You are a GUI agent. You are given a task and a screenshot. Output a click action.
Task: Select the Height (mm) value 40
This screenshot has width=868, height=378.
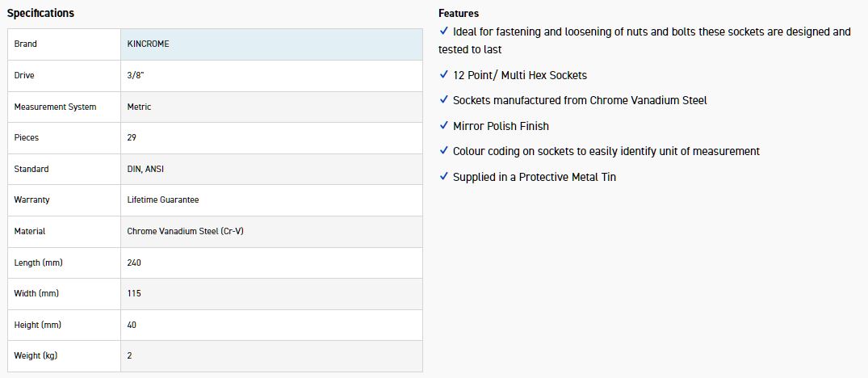(132, 325)
